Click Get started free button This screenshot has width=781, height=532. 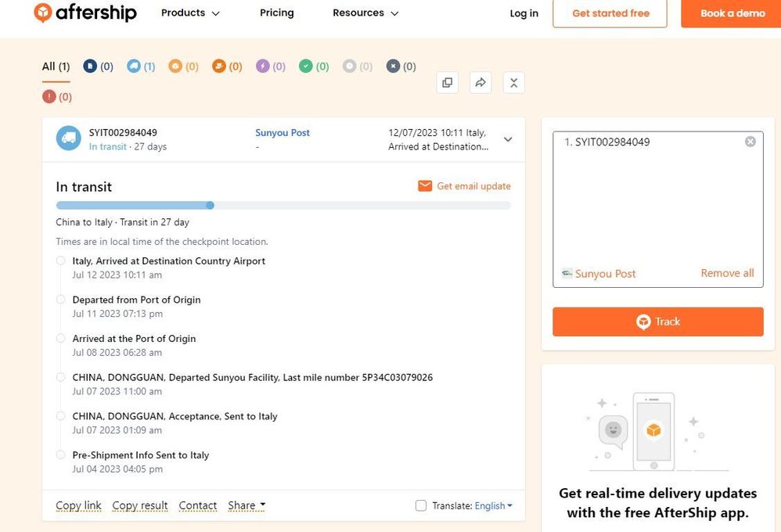click(610, 13)
